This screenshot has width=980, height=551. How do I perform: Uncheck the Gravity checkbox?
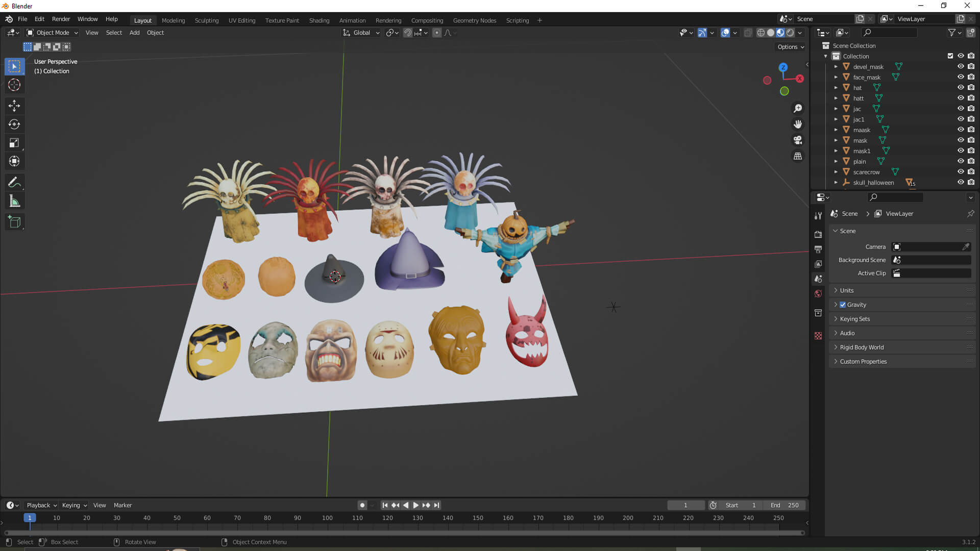(843, 305)
